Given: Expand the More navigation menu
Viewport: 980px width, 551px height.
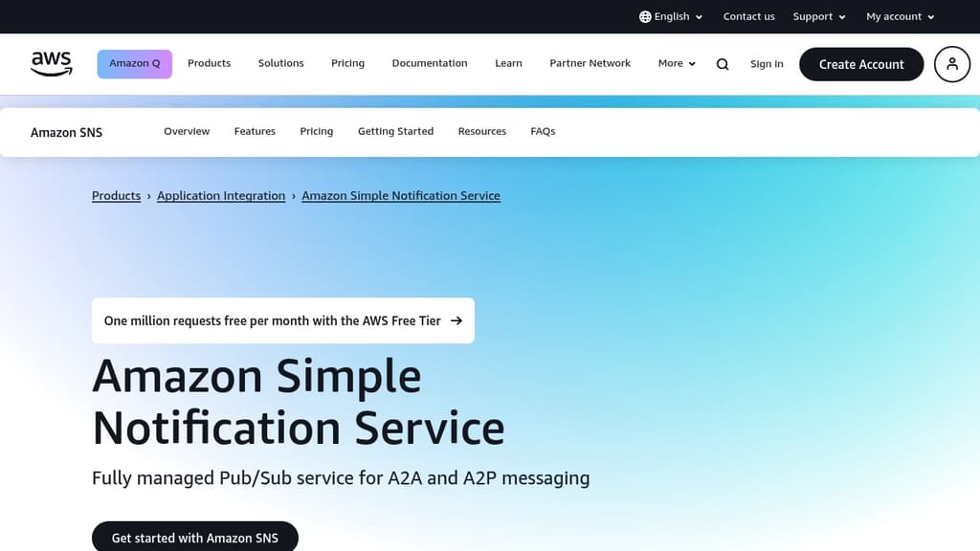Looking at the screenshot, I should click(677, 64).
